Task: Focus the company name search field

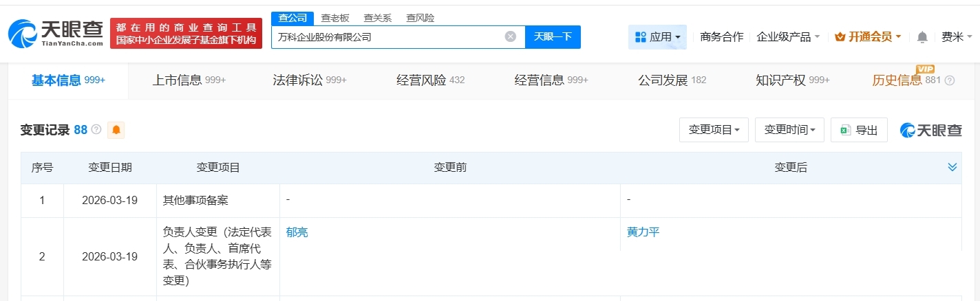Action: point(389,37)
